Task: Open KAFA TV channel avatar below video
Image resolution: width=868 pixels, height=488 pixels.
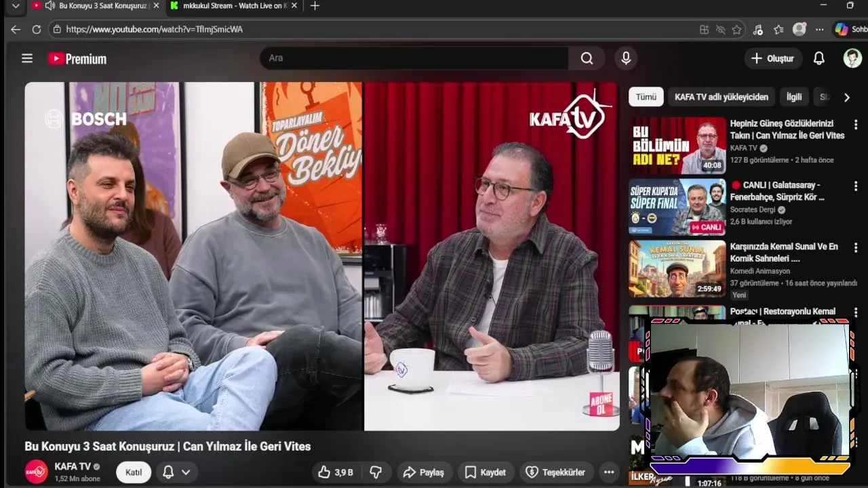Action: [36, 472]
